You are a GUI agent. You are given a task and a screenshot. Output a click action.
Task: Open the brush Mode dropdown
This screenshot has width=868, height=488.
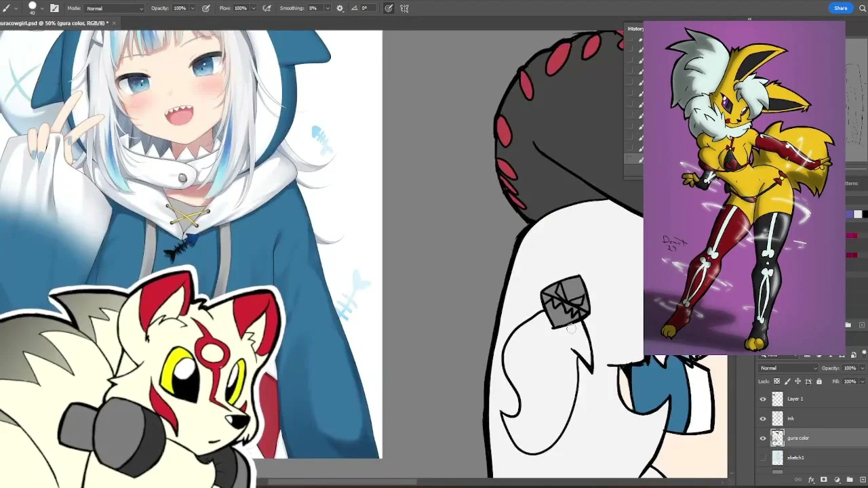[x=114, y=8]
